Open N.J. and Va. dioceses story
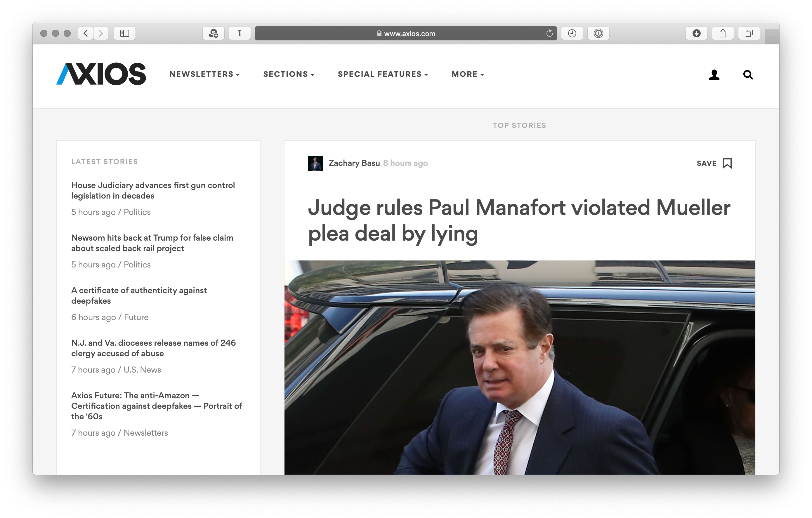The height and width of the screenshot is (518, 812). point(153,348)
